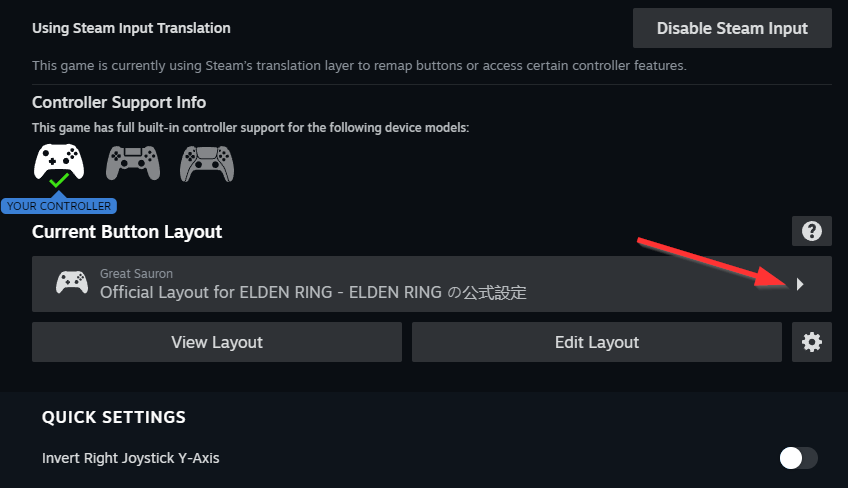Click the View Layout button
The width and height of the screenshot is (848, 488).
click(217, 342)
